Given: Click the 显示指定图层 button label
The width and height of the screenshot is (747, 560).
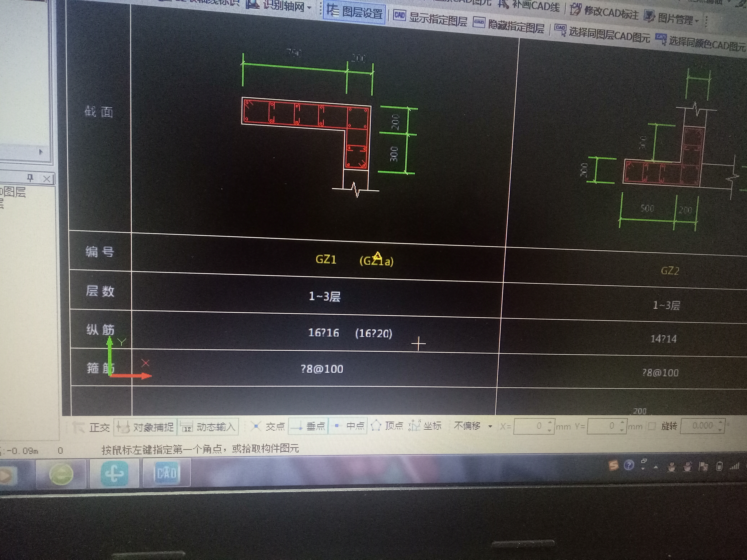Looking at the screenshot, I should pyautogui.click(x=438, y=19).
